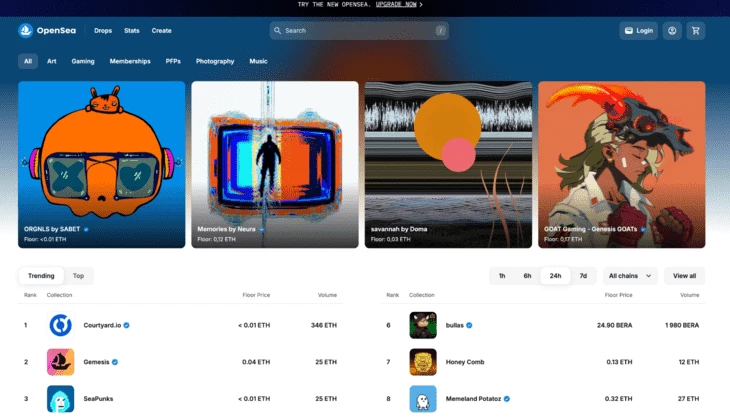Click the slash shortcut key badge
This screenshot has height=418, width=730.
click(x=440, y=31)
